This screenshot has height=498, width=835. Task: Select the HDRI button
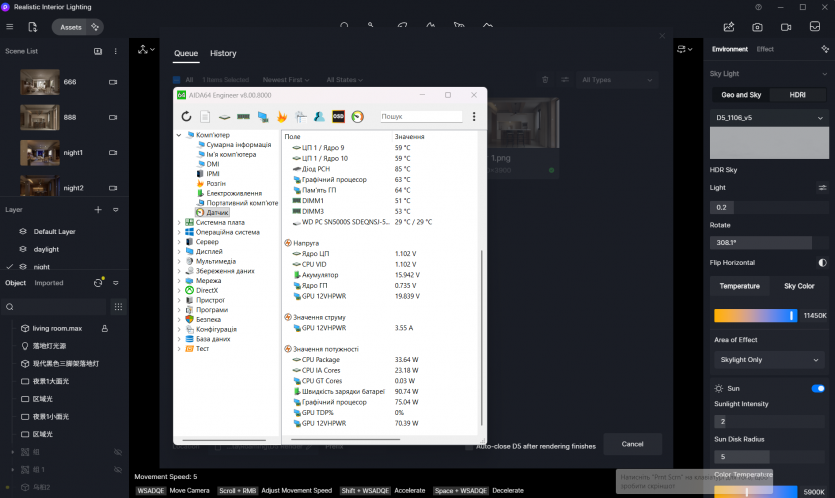point(797,94)
